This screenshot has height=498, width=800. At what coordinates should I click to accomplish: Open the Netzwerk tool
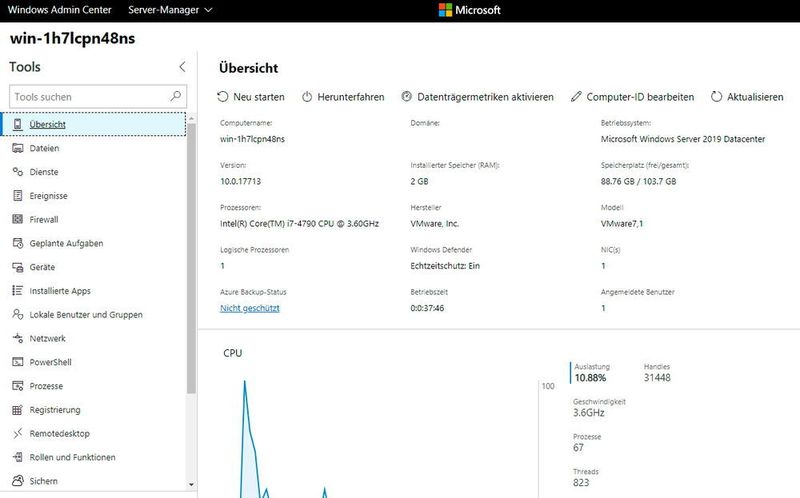[x=94, y=338]
